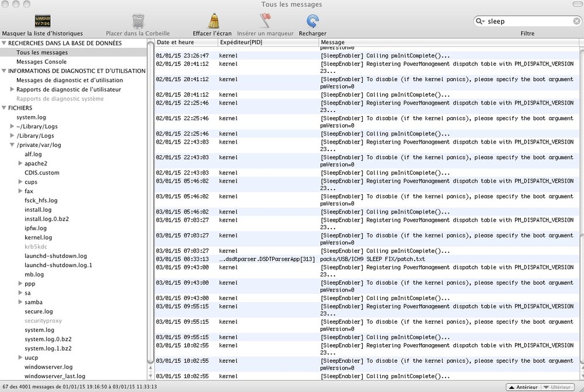Image resolution: width=584 pixels, height=392 pixels.
Task: Collapse the /private/var/log folder
Action: [x=12, y=145]
